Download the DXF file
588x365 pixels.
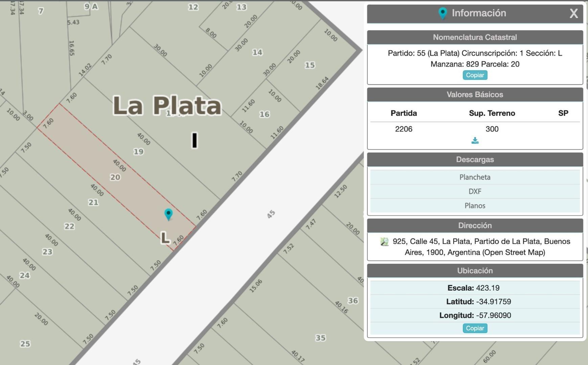tap(475, 191)
